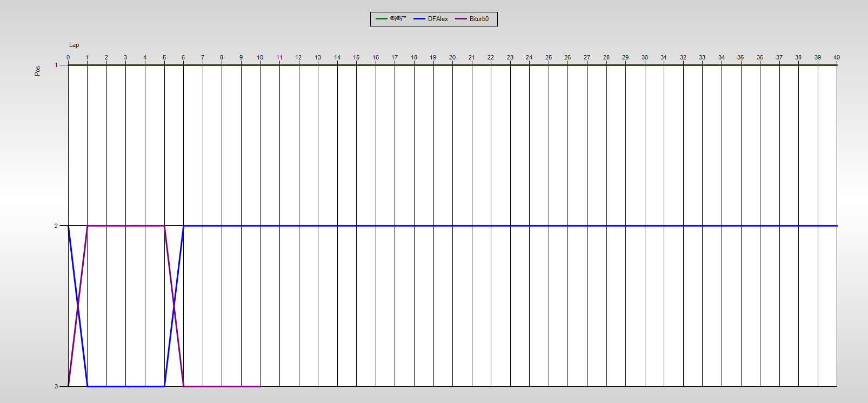Click lap number 0 on the axis

(x=68, y=57)
